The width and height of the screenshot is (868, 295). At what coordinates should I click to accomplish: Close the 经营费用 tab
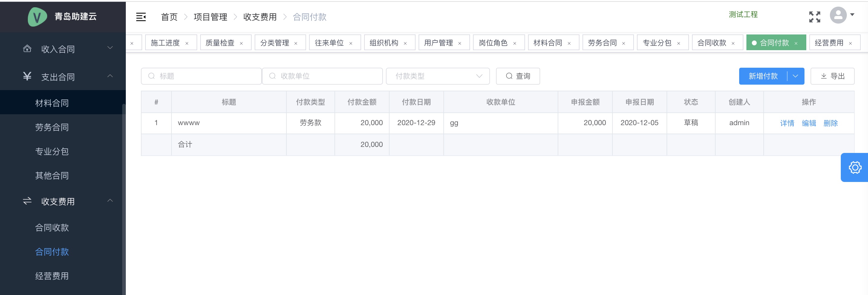pyautogui.click(x=850, y=44)
